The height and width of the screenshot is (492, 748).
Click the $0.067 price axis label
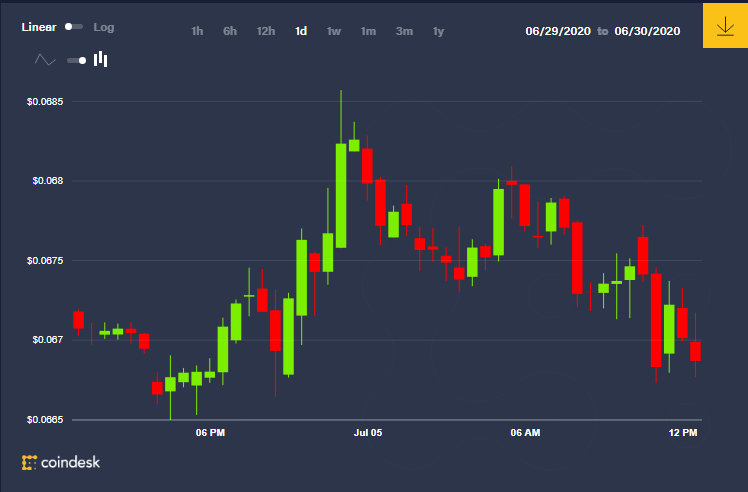pos(48,340)
